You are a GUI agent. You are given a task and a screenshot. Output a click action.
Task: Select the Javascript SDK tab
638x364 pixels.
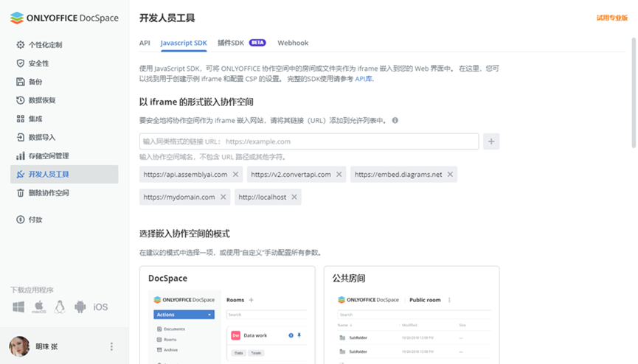pos(184,43)
